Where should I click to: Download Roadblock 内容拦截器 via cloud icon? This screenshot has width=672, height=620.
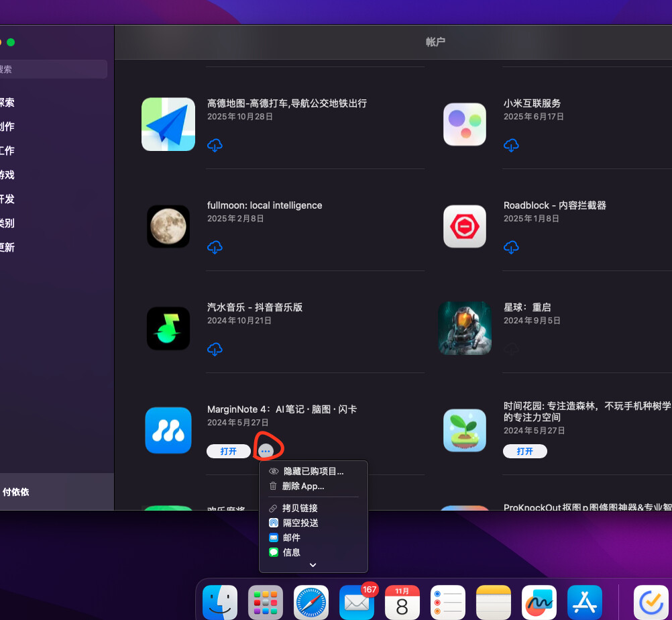tap(511, 248)
